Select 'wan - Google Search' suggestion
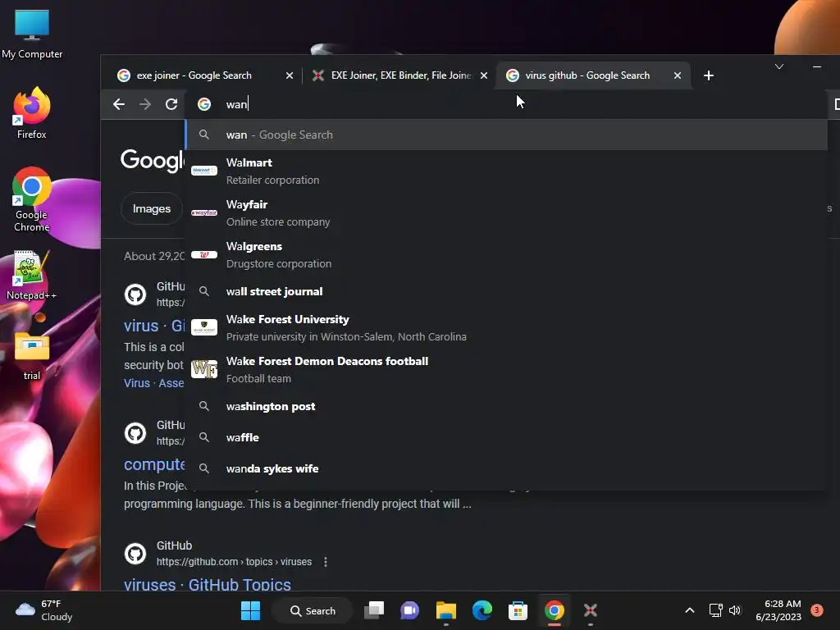The image size is (840, 630). [506, 135]
